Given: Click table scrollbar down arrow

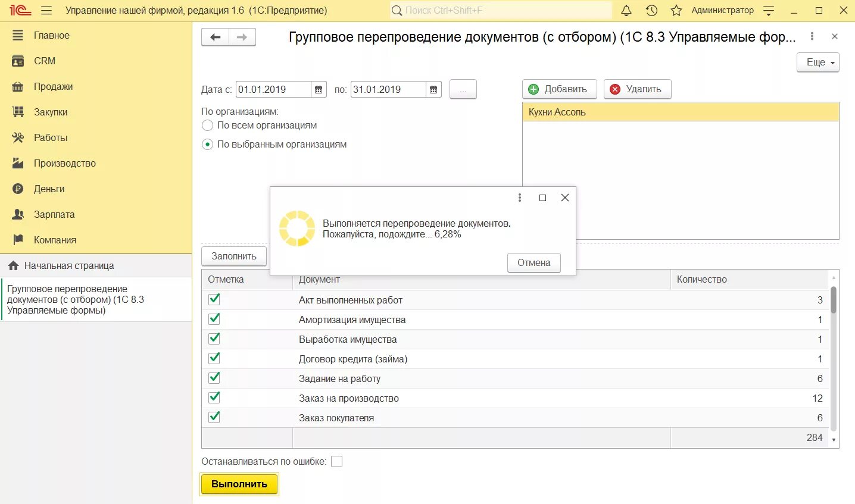Looking at the screenshot, I should [x=834, y=440].
